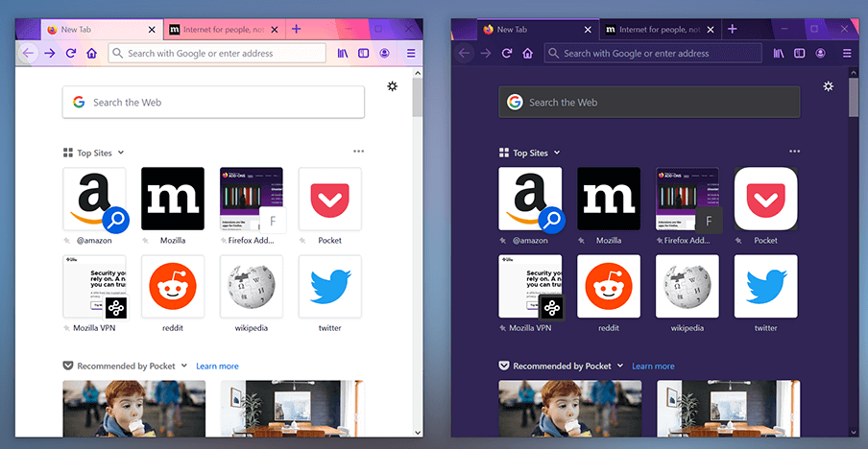This screenshot has width=868, height=449.
Task: Click the forward arrow in the dark window
Action: (x=486, y=53)
